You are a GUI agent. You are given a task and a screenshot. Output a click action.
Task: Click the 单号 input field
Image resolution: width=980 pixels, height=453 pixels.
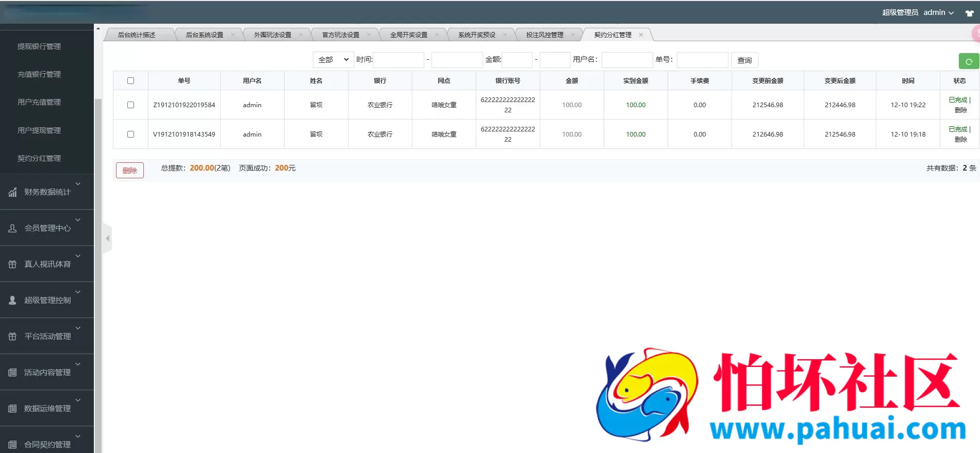(702, 60)
